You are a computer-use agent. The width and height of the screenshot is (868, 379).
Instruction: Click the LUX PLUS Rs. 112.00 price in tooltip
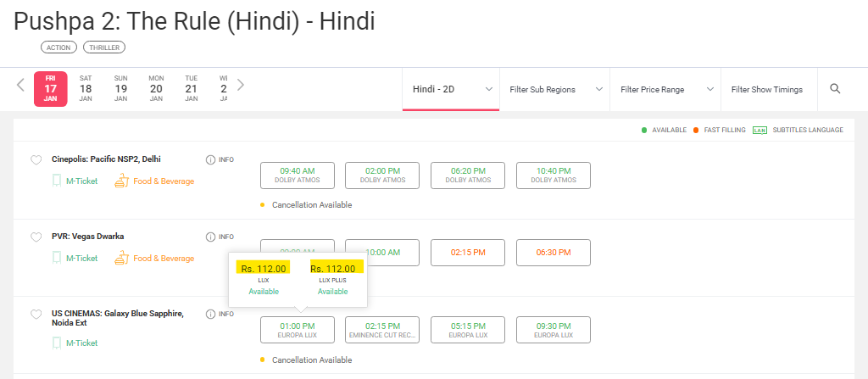tap(332, 270)
